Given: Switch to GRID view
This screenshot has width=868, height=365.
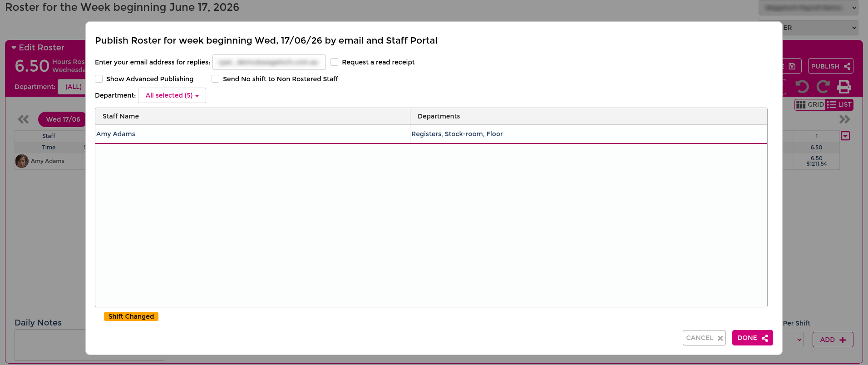Looking at the screenshot, I should tap(810, 104).
